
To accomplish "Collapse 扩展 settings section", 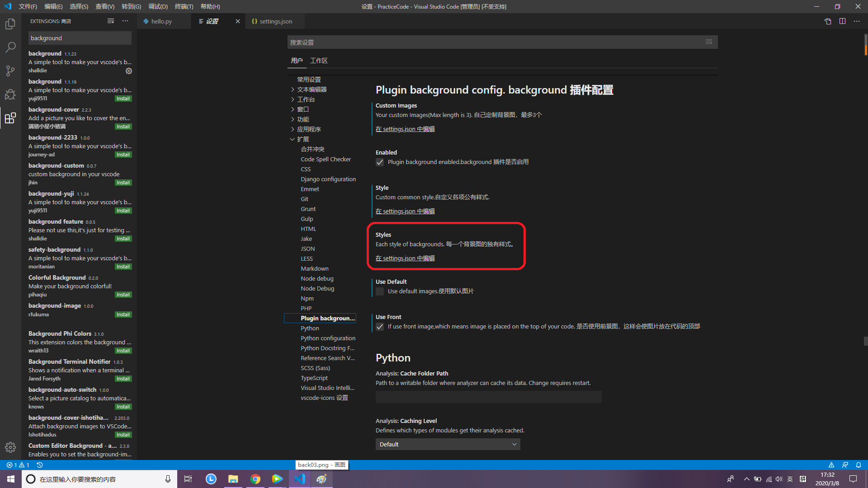I will pos(292,139).
